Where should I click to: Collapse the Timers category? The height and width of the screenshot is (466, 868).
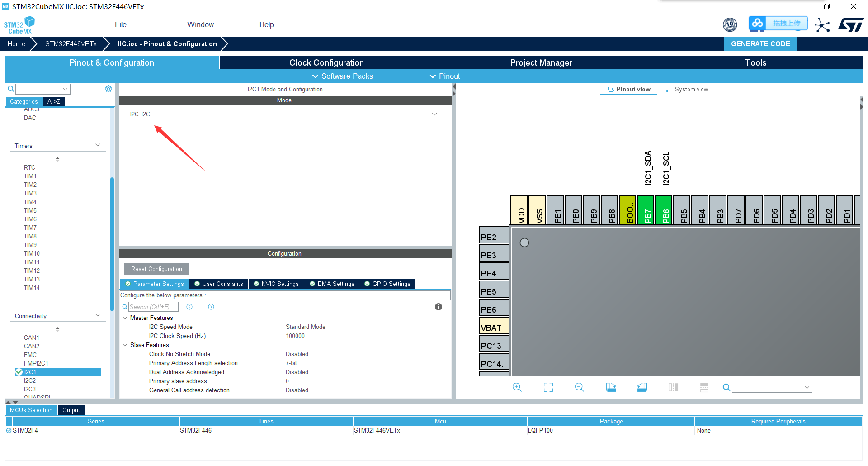point(98,145)
